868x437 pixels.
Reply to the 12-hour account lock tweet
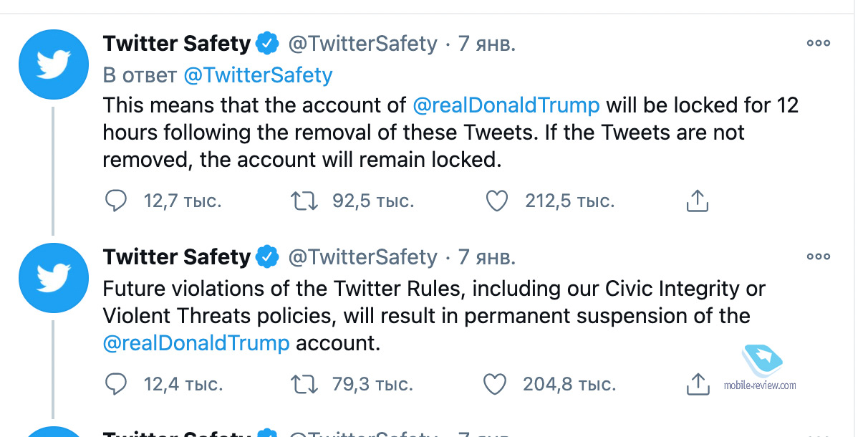coord(115,201)
